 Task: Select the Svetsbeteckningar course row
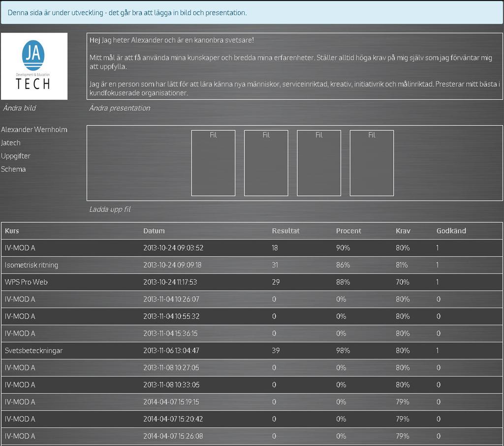point(252,350)
